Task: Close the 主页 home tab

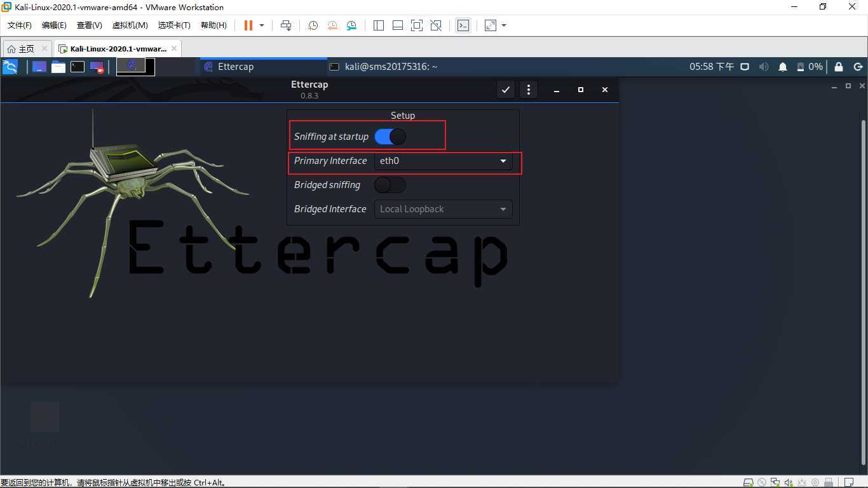Action: click(x=44, y=48)
